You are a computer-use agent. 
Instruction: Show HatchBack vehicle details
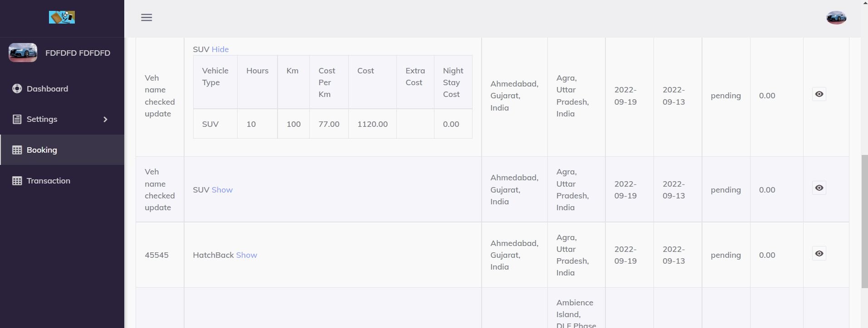pyautogui.click(x=246, y=255)
